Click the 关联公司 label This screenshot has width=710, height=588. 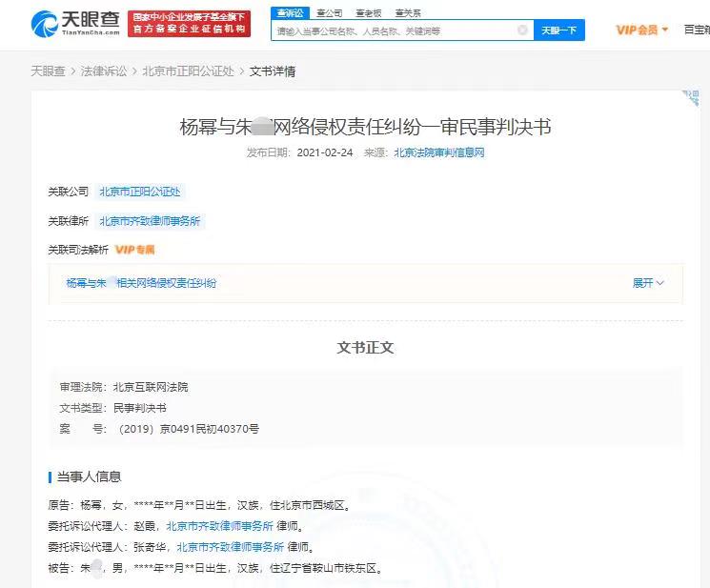click(x=68, y=192)
